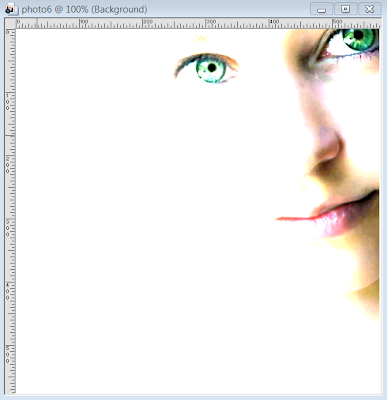387x400 pixels.
Task: Click the photo6 document icon in title bar
Action: (11, 9)
